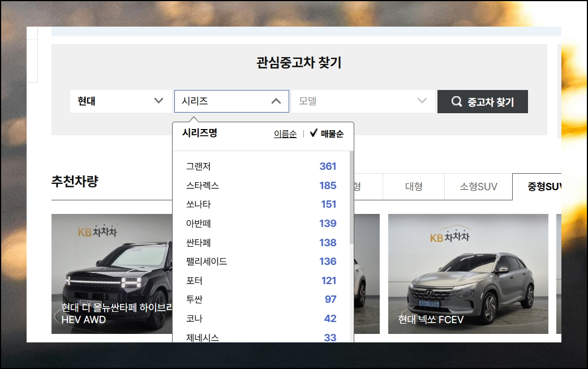Click the 97 count next to 투싼
This screenshot has height=369, width=588.
pyautogui.click(x=331, y=299)
